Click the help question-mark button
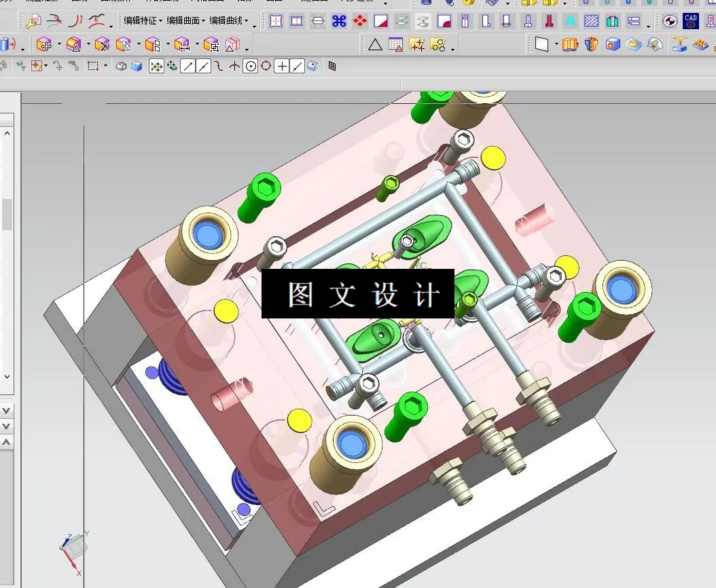This screenshot has width=716, height=588. [710, 22]
